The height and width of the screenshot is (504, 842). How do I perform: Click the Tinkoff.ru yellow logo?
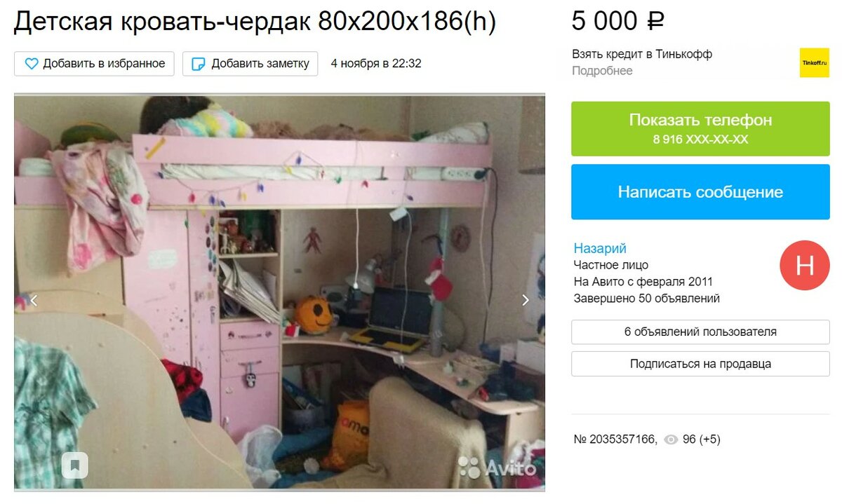[814, 62]
